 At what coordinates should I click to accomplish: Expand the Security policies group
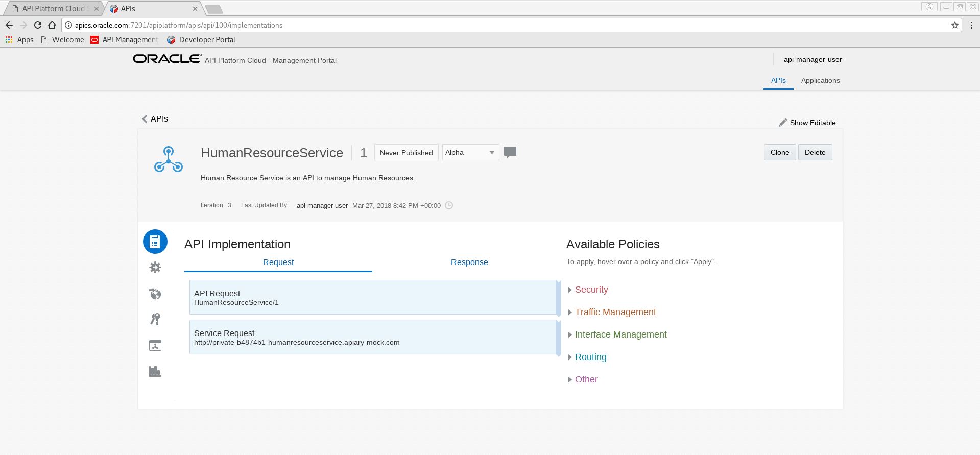(x=591, y=290)
